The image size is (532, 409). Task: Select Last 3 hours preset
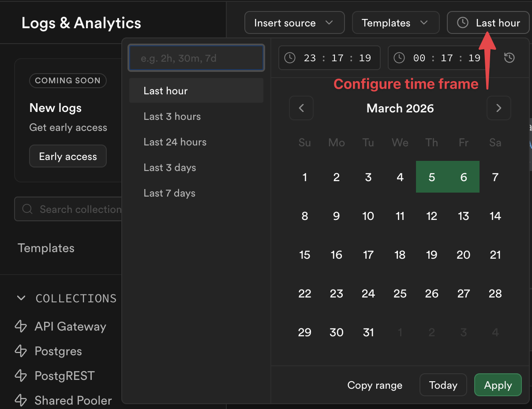click(172, 116)
